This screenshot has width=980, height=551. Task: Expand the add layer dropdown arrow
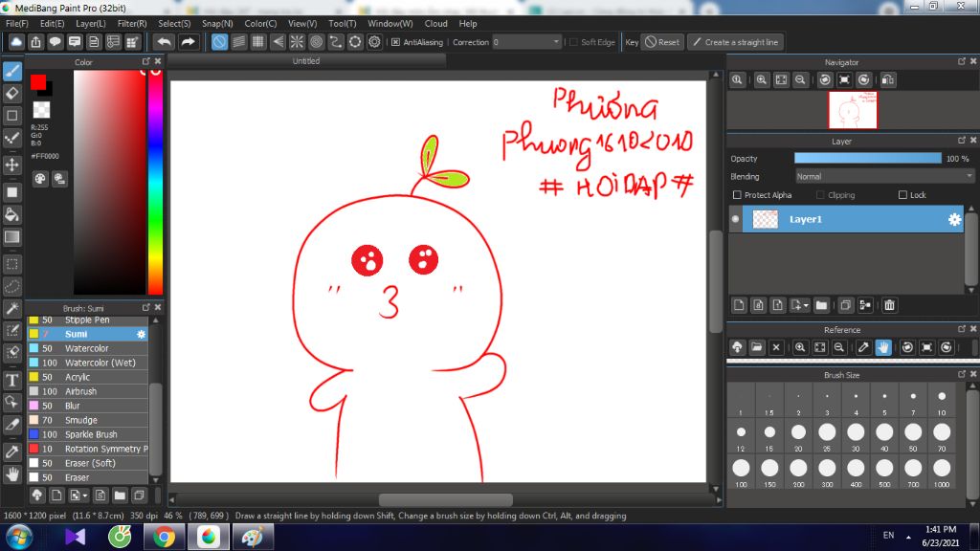806,305
